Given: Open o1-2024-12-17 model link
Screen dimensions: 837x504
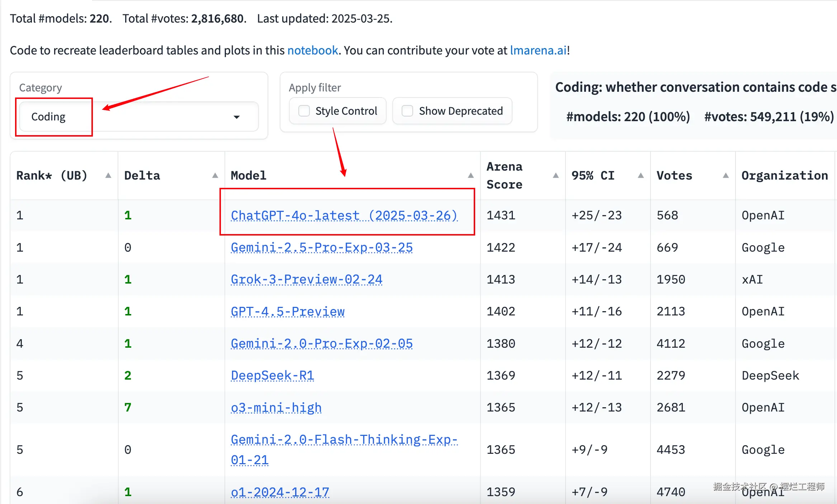Looking at the screenshot, I should point(280,492).
